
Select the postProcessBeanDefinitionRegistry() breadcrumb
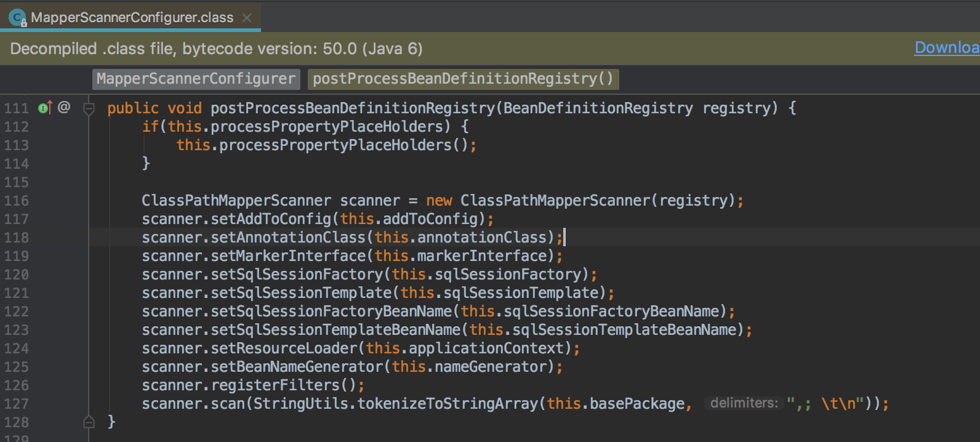463,79
